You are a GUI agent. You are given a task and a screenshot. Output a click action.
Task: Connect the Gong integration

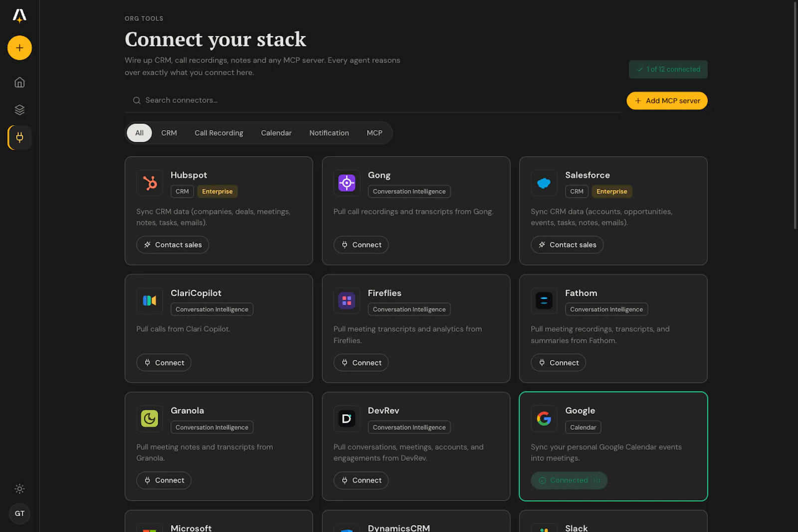tap(361, 245)
